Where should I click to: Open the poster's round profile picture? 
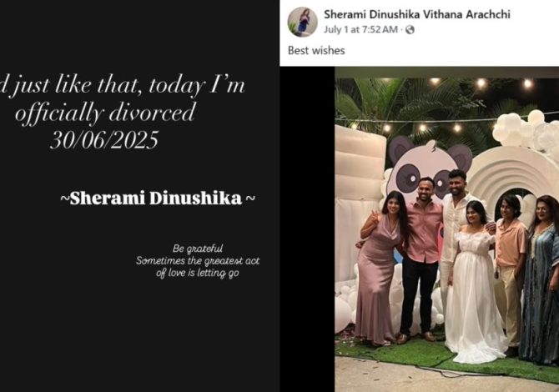click(302, 22)
